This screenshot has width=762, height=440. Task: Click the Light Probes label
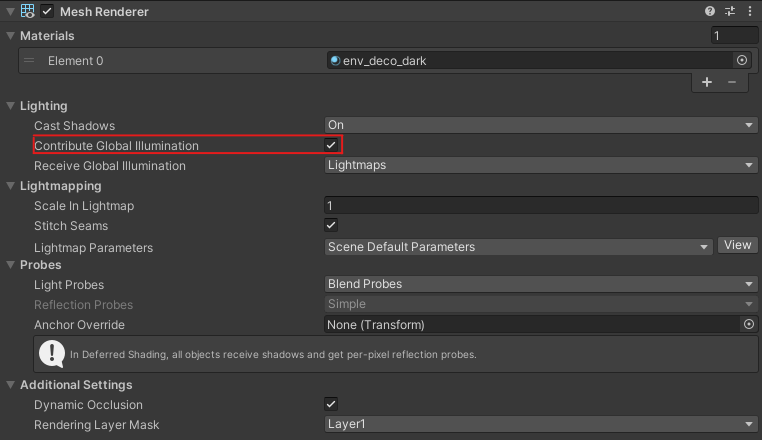click(x=69, y=285)
